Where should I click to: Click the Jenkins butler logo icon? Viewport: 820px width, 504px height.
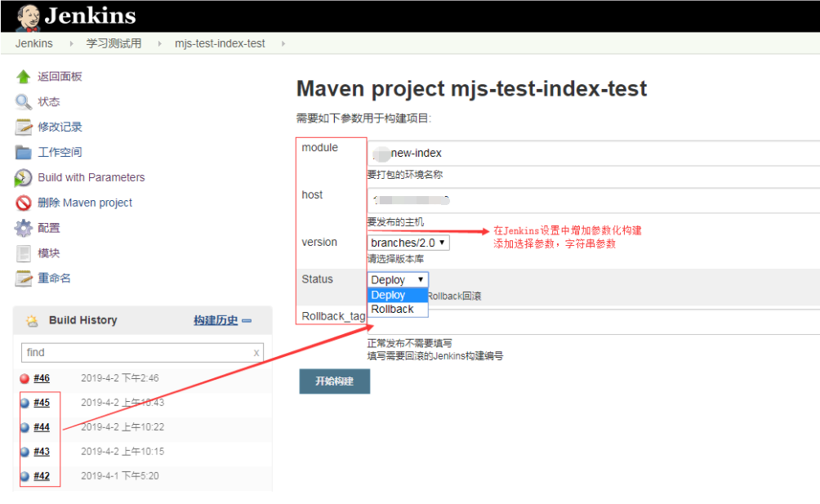coord(28,17)
